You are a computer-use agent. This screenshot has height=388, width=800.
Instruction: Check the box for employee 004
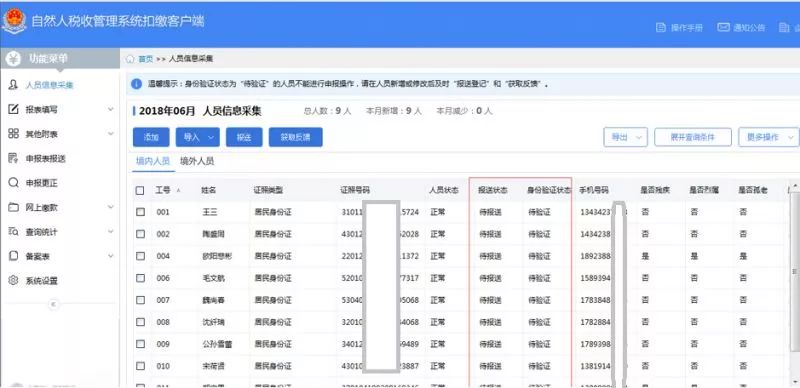140,256
